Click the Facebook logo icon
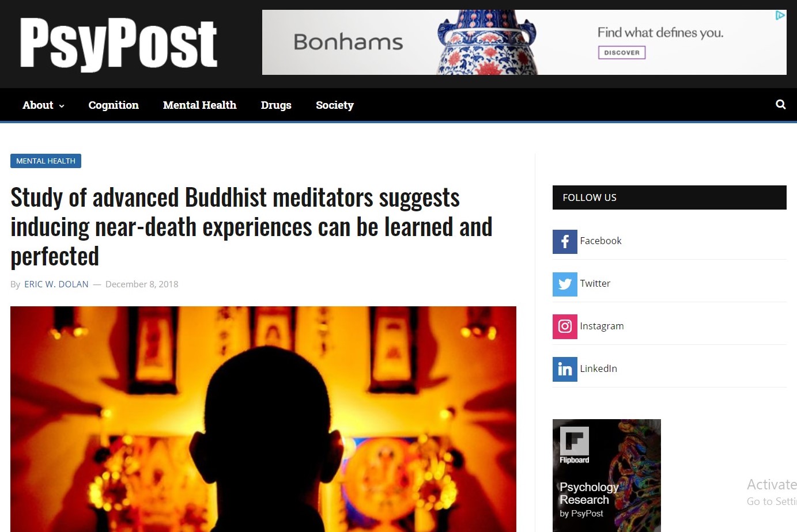This screenshot has width=797, height=532. [x=565, y=242]
